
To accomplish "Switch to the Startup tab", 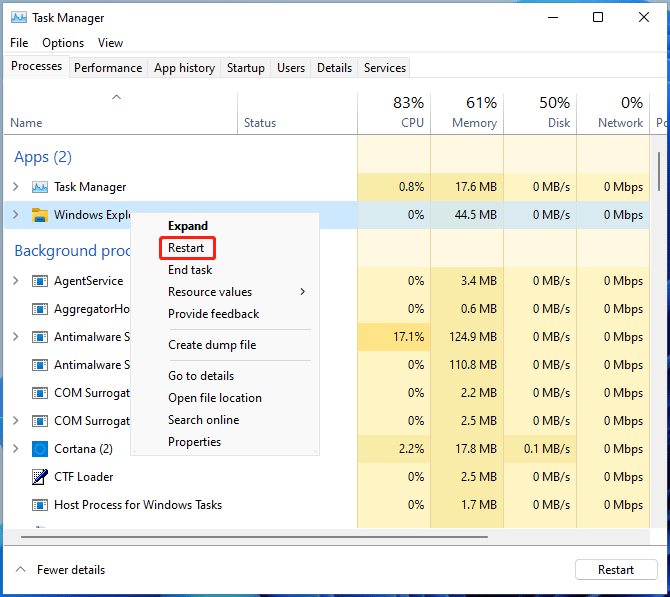I will coord(245,68).
